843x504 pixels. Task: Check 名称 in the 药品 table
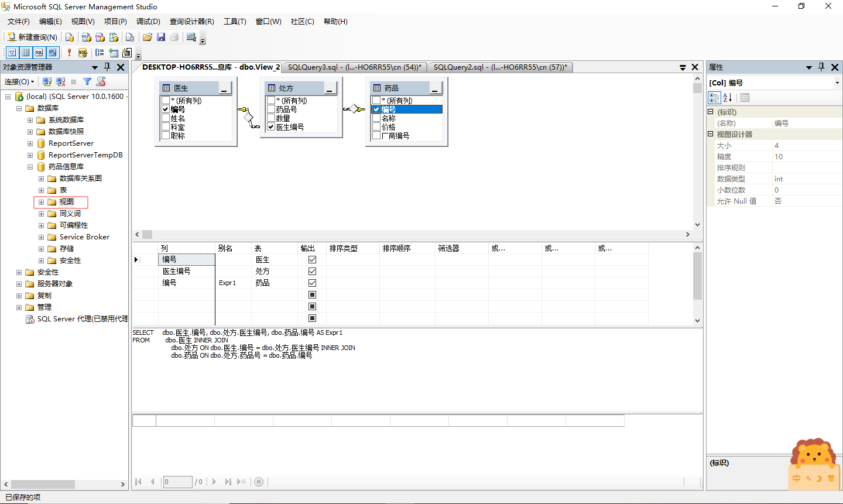tap(376, 118)
